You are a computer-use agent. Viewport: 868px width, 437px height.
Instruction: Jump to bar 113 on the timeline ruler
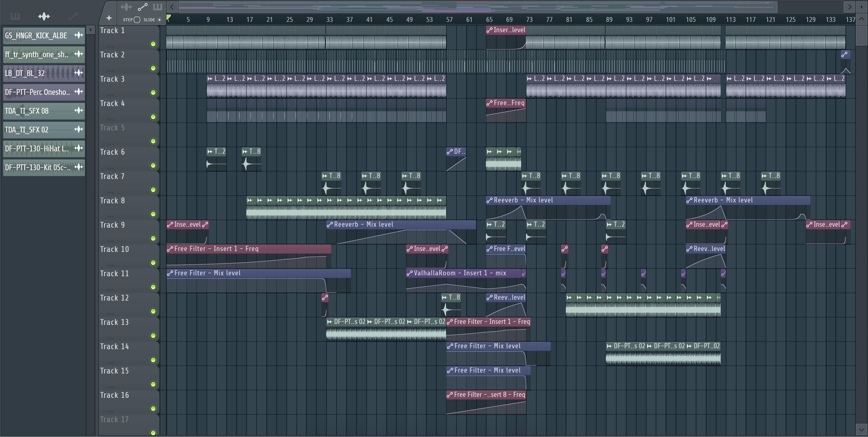click(x=730, y=19)
